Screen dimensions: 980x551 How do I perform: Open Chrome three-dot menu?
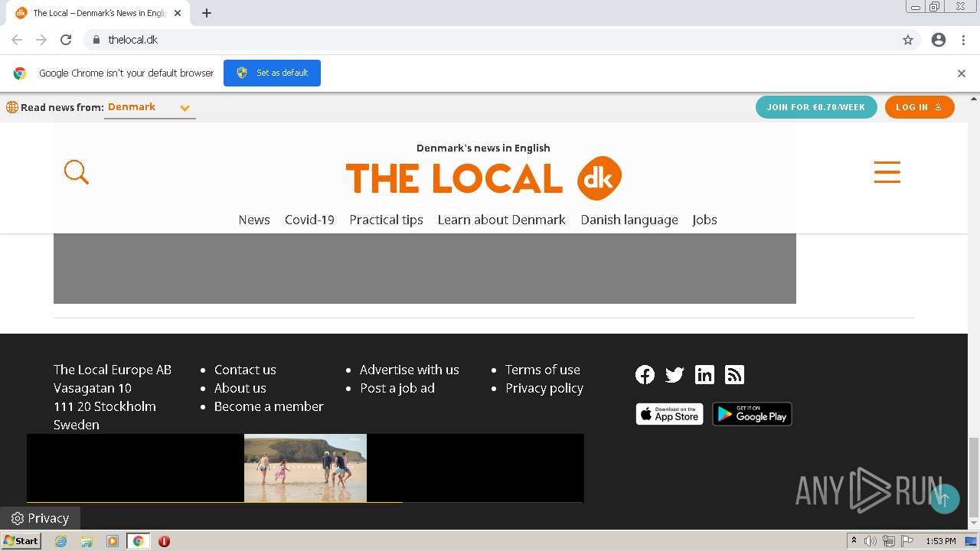(963, 40)
